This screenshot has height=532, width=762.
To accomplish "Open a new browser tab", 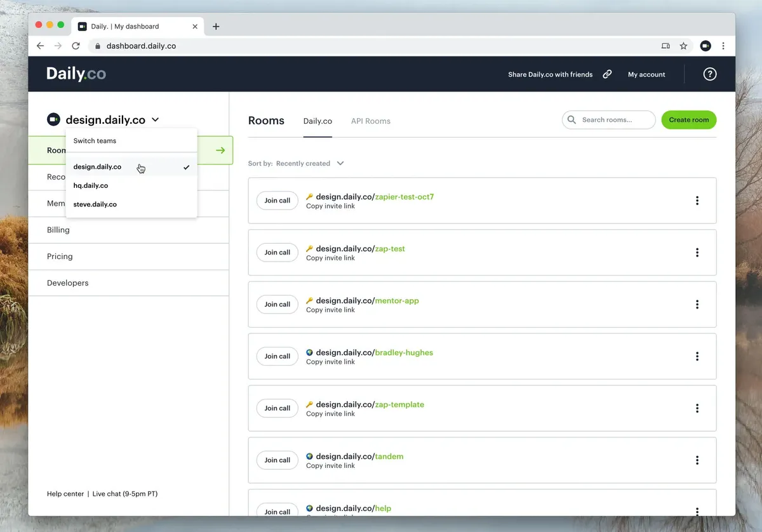I will (x=216, y=27).
